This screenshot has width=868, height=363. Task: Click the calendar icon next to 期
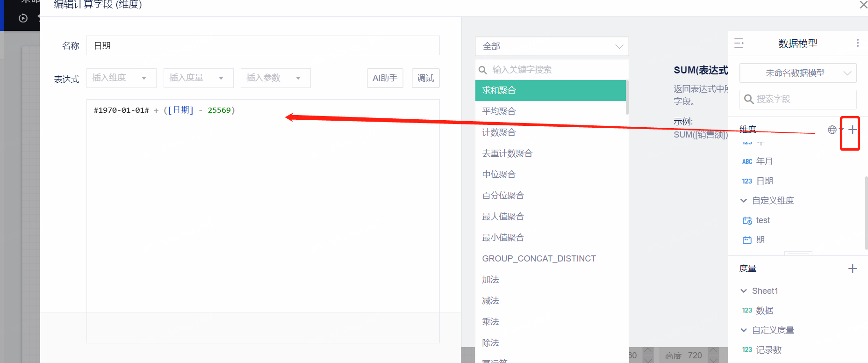tap(747, 240)
